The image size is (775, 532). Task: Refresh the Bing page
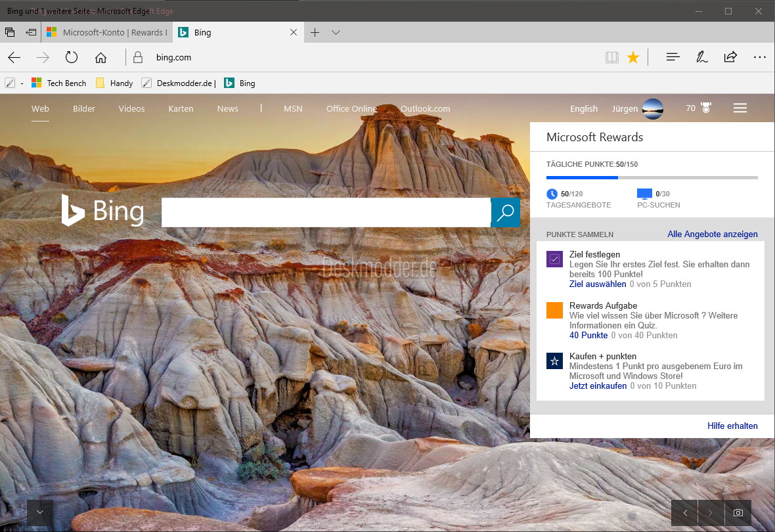(x=72, y=57)
